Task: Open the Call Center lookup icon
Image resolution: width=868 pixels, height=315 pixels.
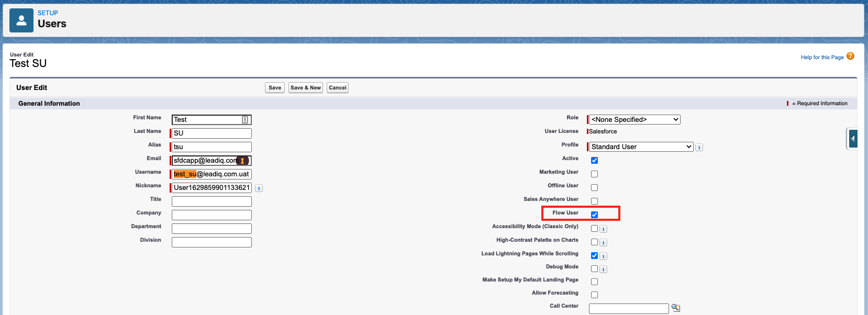Action: click(676, 308)
